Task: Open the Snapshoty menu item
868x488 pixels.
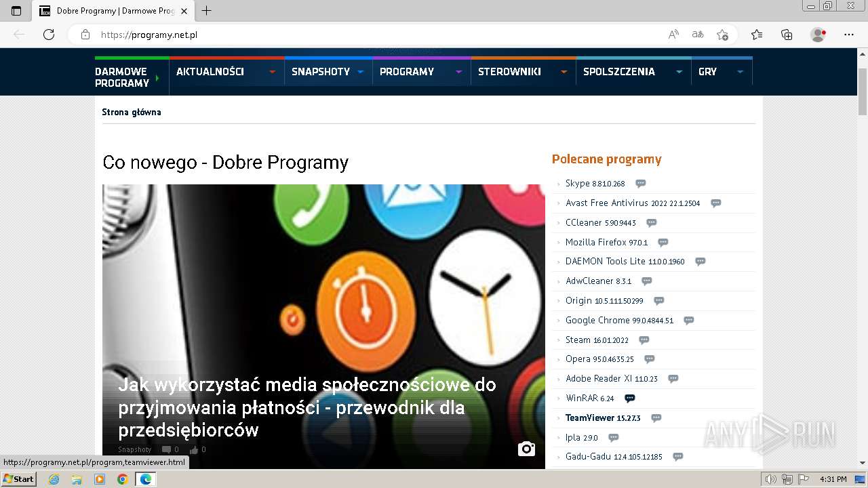Action: 321,72
